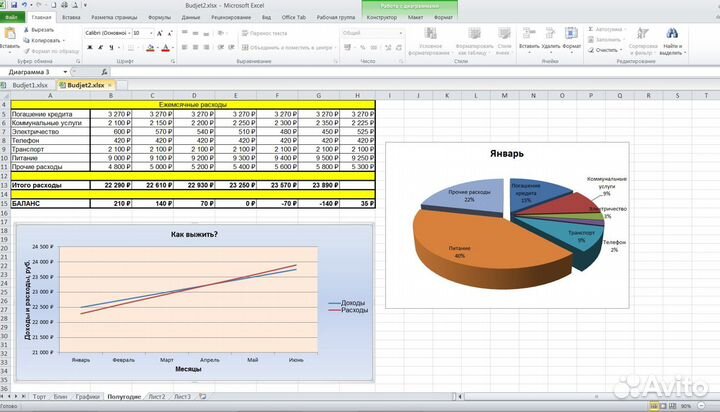Align text to the top of the cell
720x412 pixels.
[185, 33]
